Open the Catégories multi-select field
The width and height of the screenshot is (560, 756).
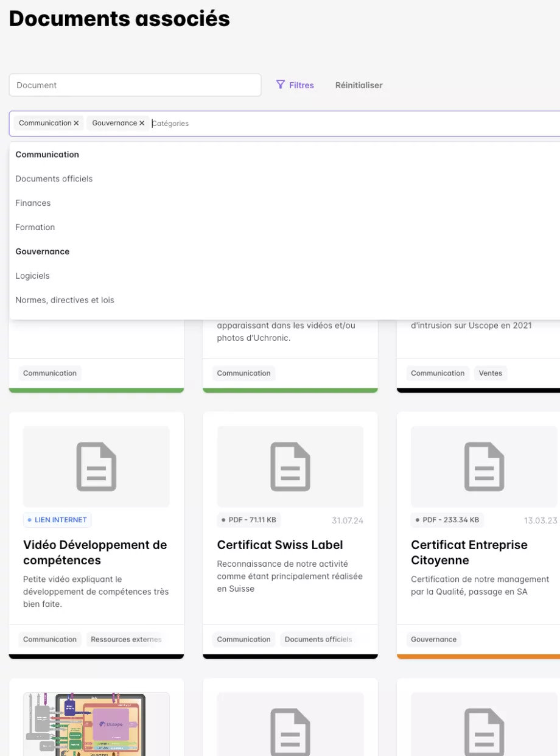(353, 124)
